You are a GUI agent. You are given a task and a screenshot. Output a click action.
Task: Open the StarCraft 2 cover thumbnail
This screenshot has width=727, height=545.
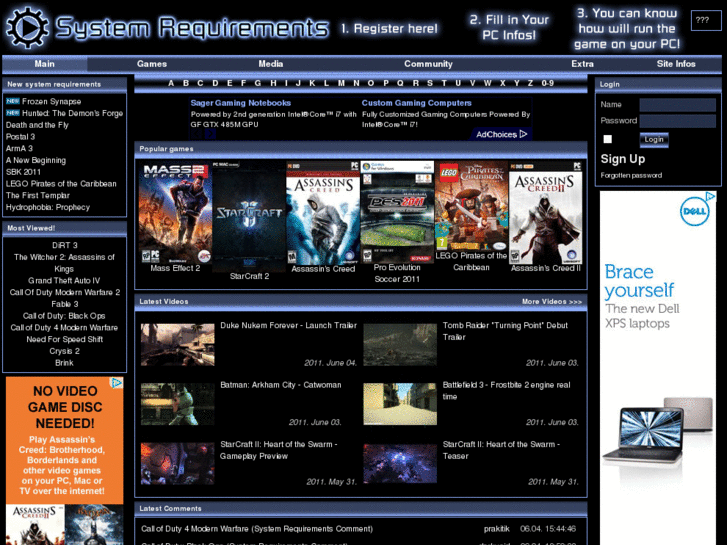(249, 216)
